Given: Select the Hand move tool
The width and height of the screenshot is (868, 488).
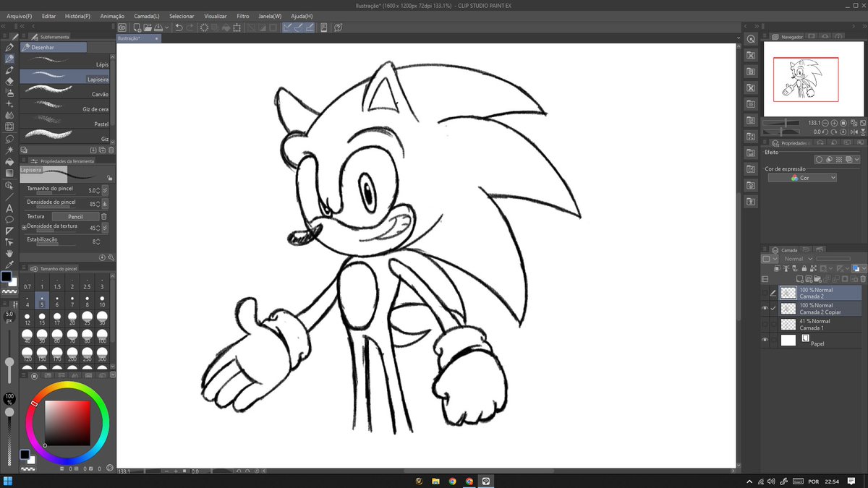Looking at the screenshot, I should pos(9,254).
